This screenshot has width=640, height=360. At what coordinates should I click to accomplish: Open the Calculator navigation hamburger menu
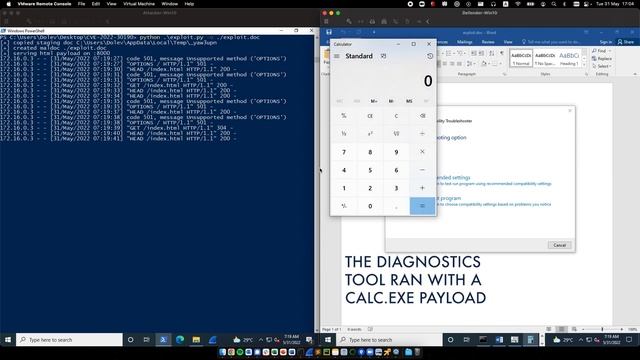click(x=337, y=56)
